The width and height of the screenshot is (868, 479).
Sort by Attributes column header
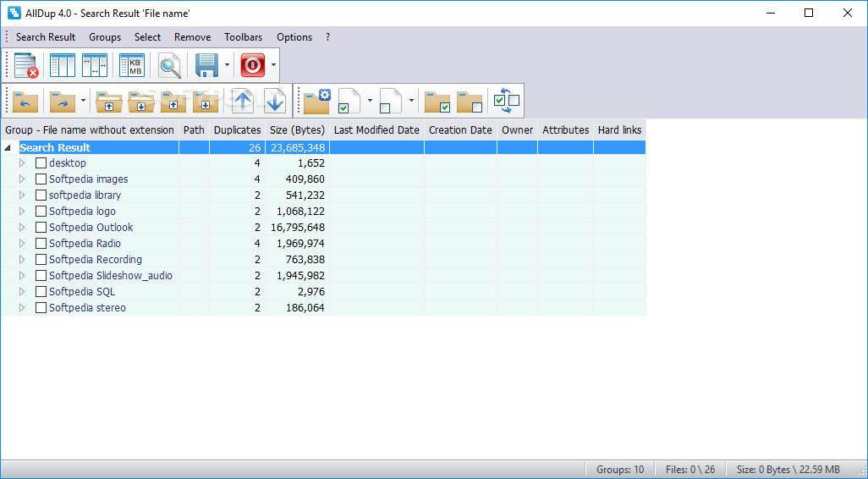pos(565,130)
